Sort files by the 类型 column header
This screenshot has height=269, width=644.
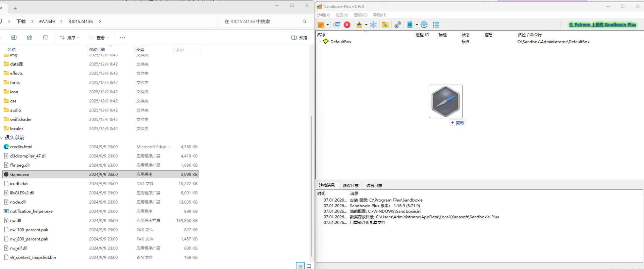(154, 49)
